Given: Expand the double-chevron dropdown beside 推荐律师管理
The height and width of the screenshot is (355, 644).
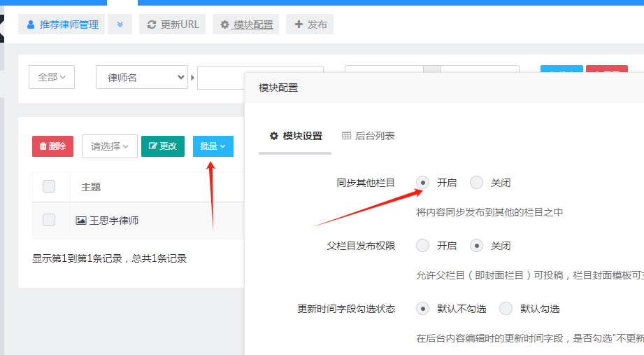Looking at the screenshot, I should point(120,25).
